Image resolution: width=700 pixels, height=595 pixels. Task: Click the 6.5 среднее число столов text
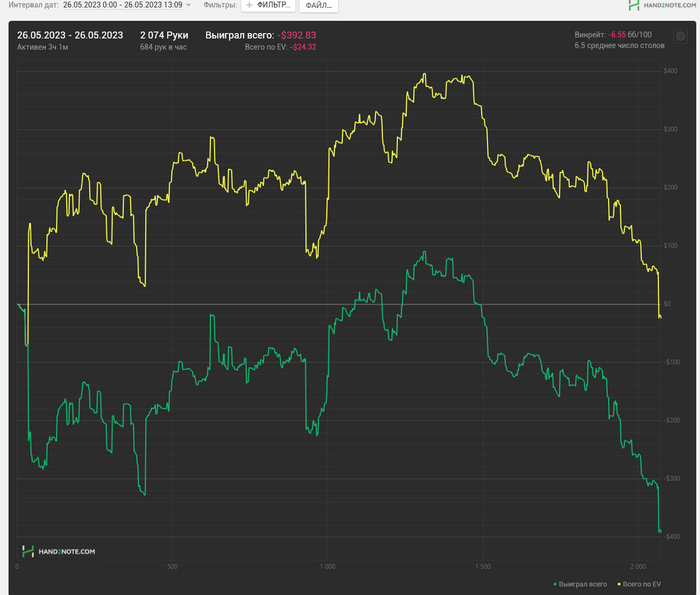(x=619, y=46)
